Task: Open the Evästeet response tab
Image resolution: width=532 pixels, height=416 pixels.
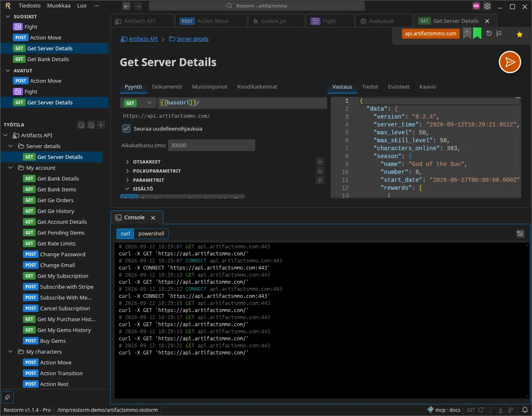Action: click(x=399, y=87)
